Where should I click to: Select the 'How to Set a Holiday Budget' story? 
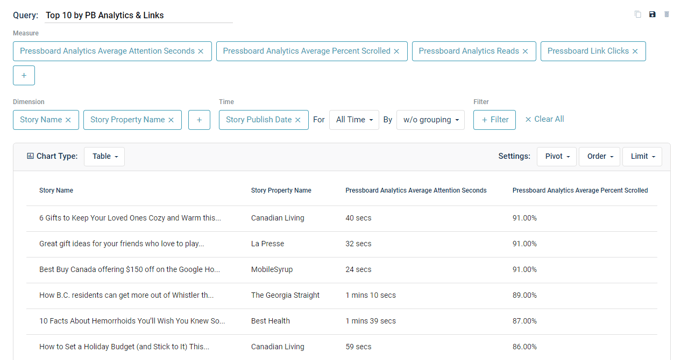tap(124, 346)
